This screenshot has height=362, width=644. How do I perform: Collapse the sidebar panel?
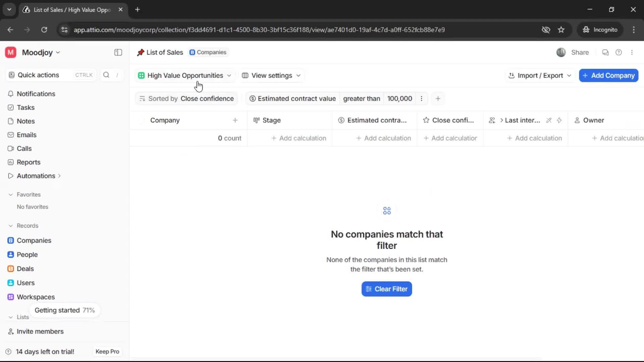(118, 52)
